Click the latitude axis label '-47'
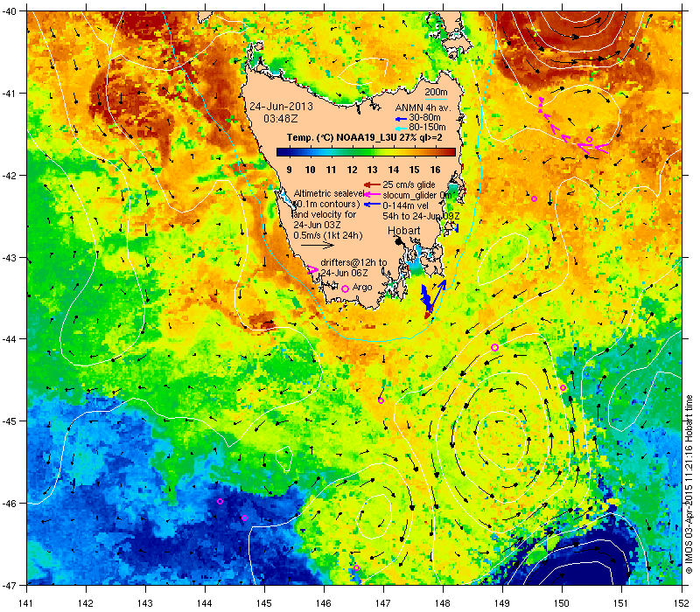The width and height of the screenshot is (700, 612). click(x=9, y=585)
